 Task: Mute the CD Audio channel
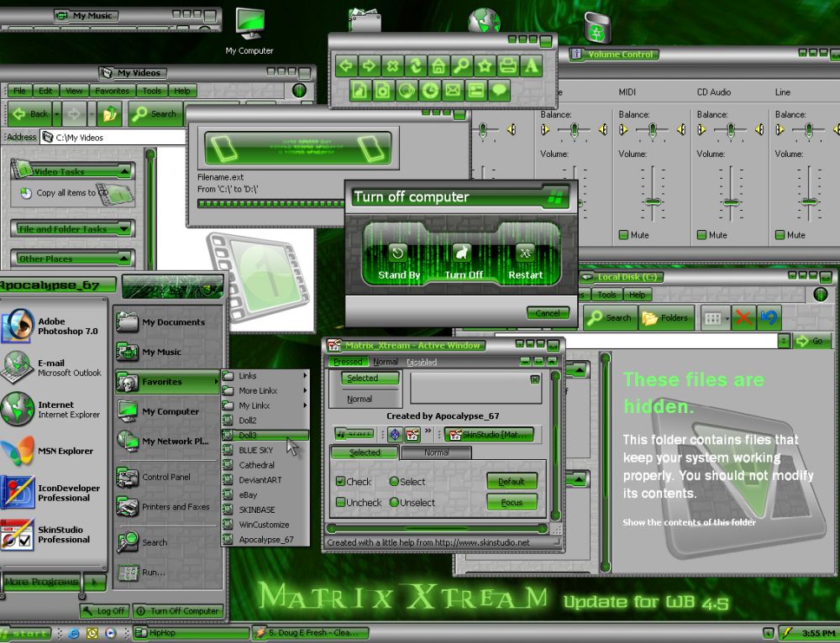[701, 235]
